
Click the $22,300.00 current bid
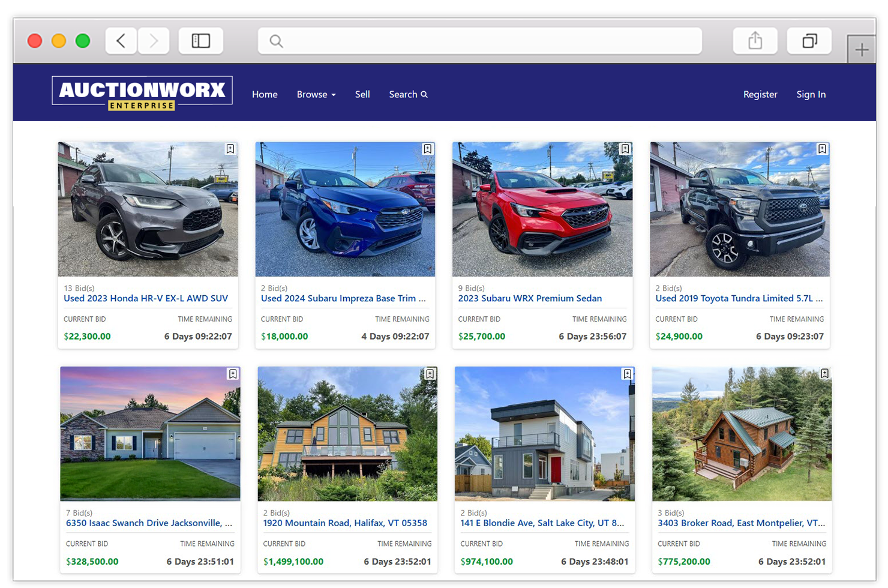click(87, 337)
